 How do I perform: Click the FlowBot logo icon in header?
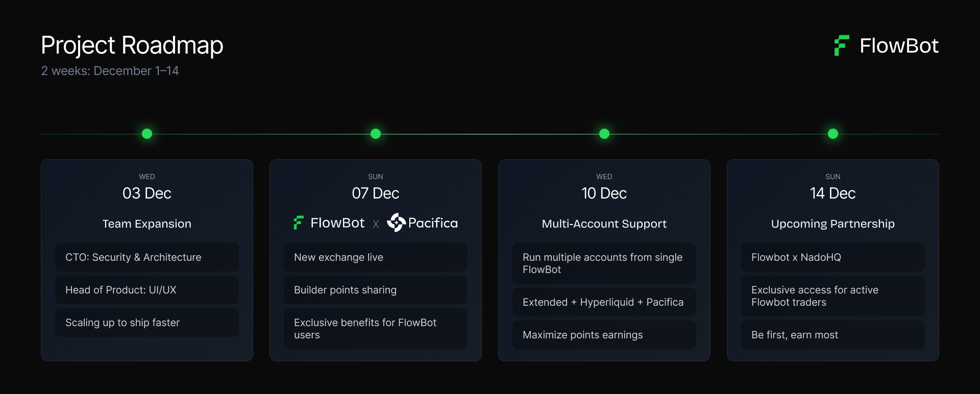tap(841, 45)
